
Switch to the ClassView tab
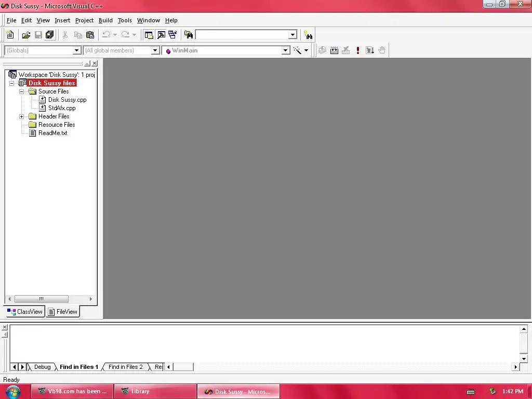click(x=25, y=312)
